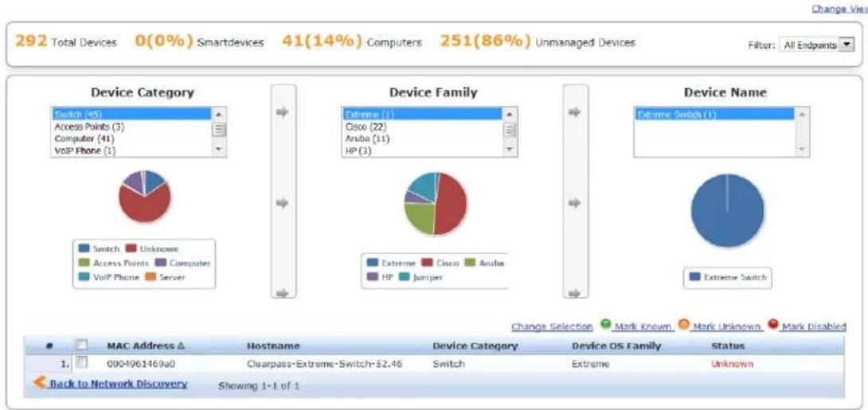Click the Change Selection link

(552, 326)
